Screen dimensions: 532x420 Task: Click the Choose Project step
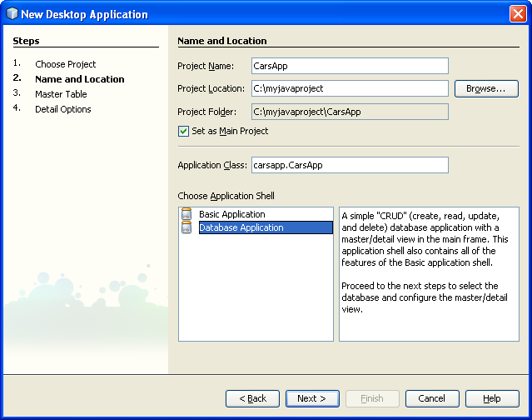pyautogui.click(x=65, y=64)
